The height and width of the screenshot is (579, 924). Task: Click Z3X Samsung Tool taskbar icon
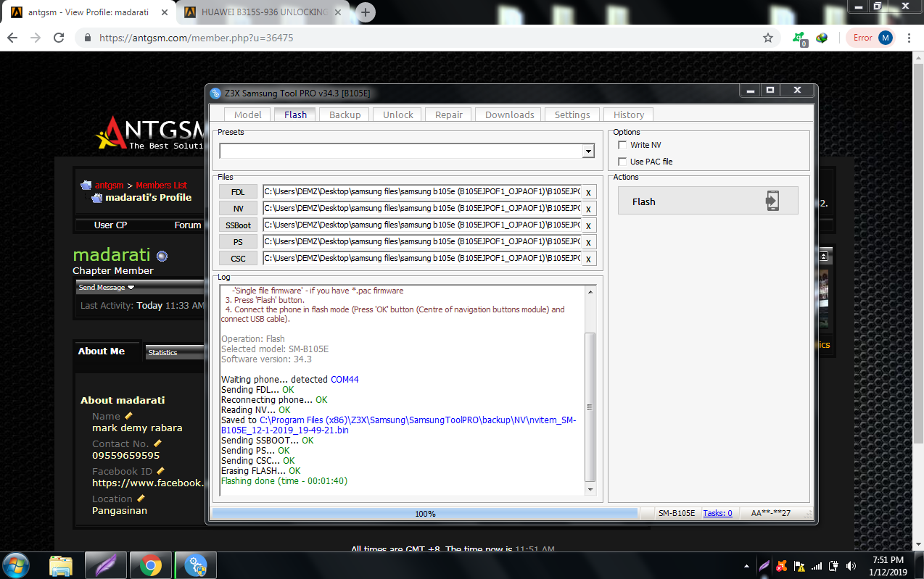(x=196, y=565)
